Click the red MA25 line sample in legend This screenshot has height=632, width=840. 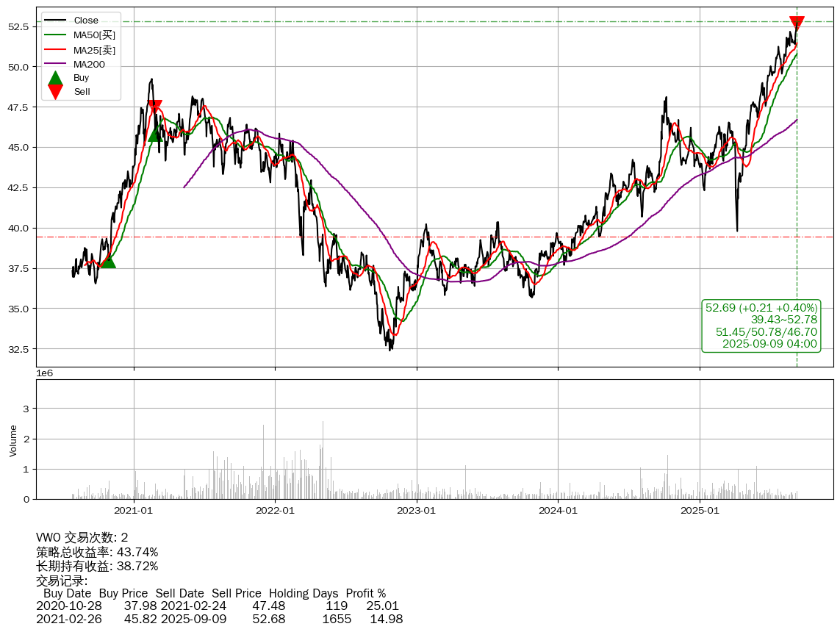55,49
